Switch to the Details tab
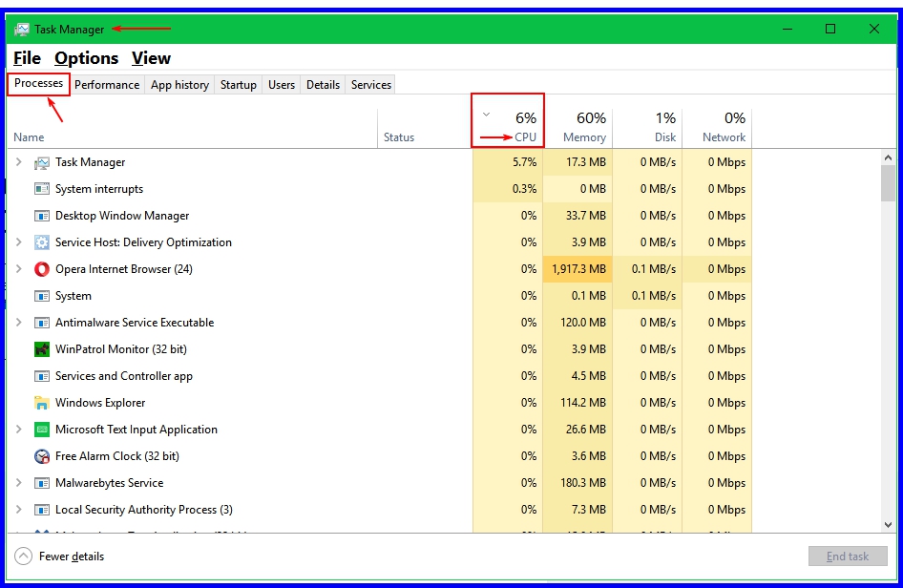Viewport: 903px width, 588px height. 323,85
